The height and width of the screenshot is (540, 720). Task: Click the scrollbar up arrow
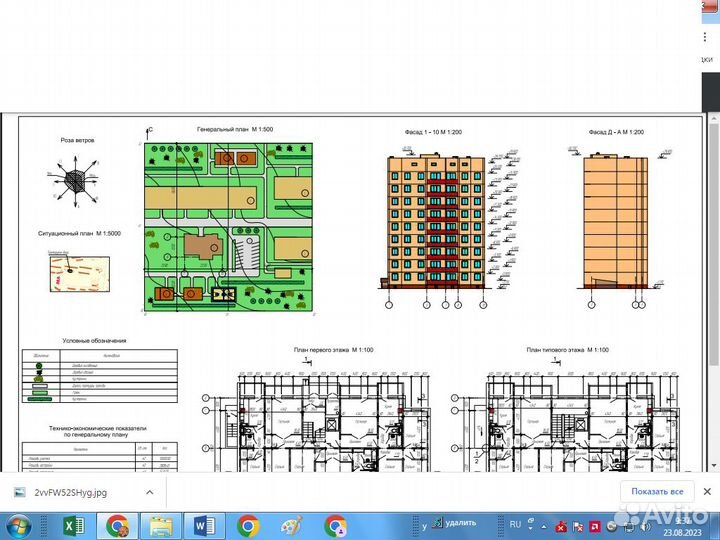point(713,117)
